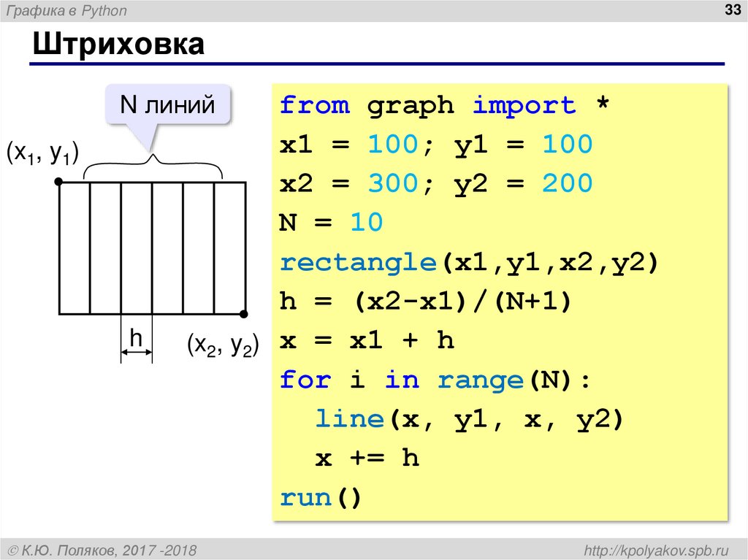The width and height of the screenshot is (748, 560).
Task: Click the code line 'x1 = 100; y1 = 100'
Action: (x=436, y=145)
